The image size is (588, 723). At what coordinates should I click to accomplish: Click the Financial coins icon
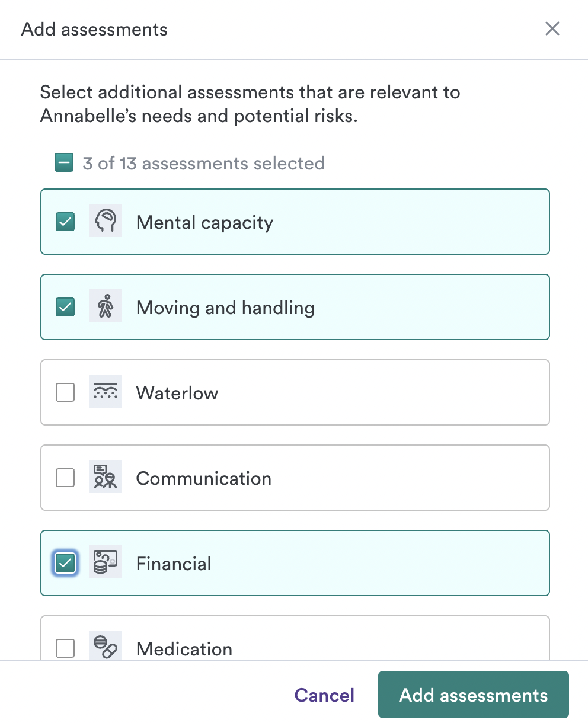coord(106,562)
